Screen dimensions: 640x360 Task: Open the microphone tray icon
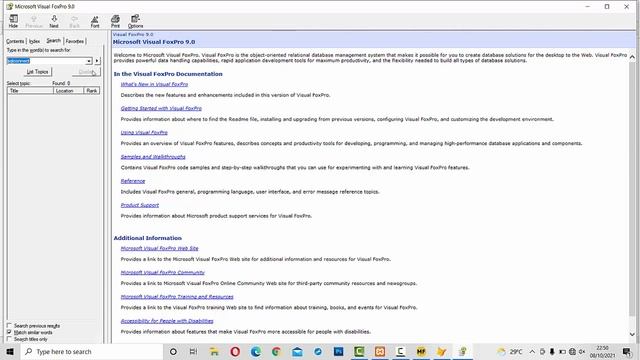tap(552, 351)
